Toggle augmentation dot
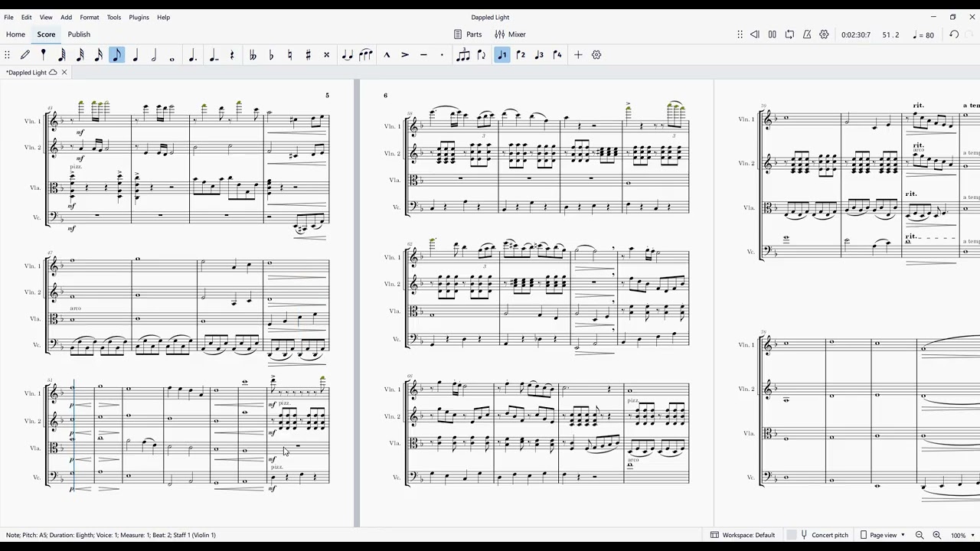980x551 pixels. click(x=193, y=55)
